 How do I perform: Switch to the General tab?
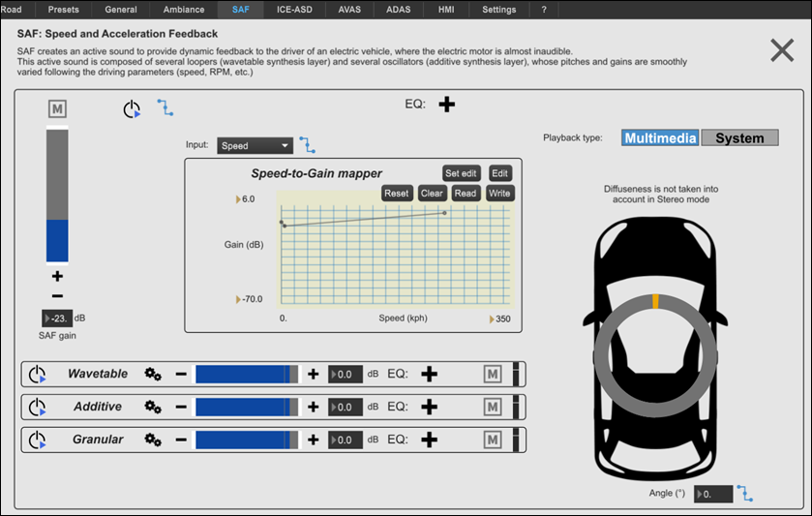pos(121,10)
